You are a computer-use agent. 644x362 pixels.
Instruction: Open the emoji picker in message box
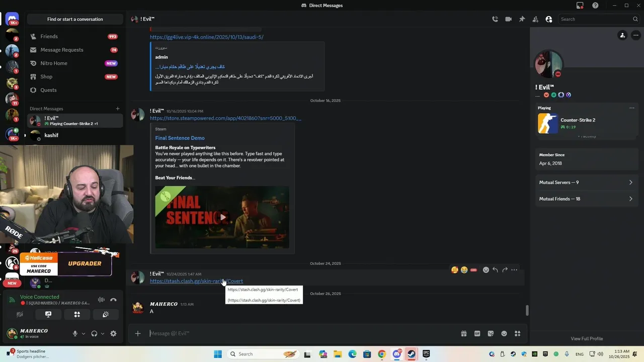pos(504,333)
